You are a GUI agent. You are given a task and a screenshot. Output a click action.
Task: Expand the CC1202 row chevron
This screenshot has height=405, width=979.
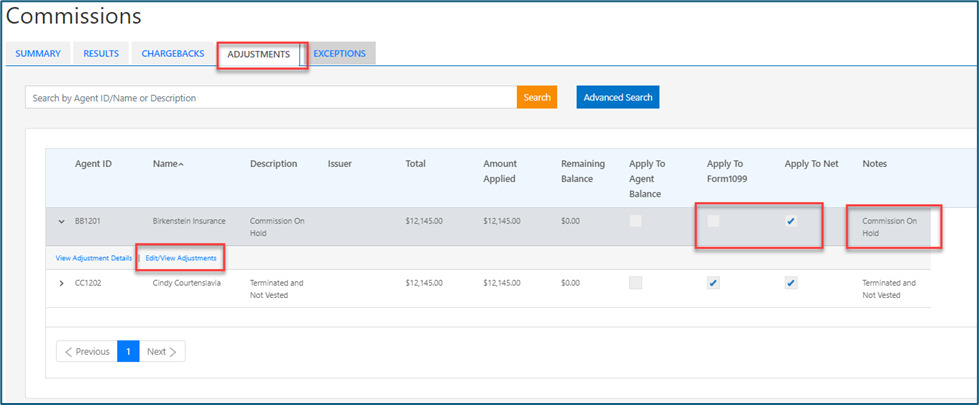(62, 283)
